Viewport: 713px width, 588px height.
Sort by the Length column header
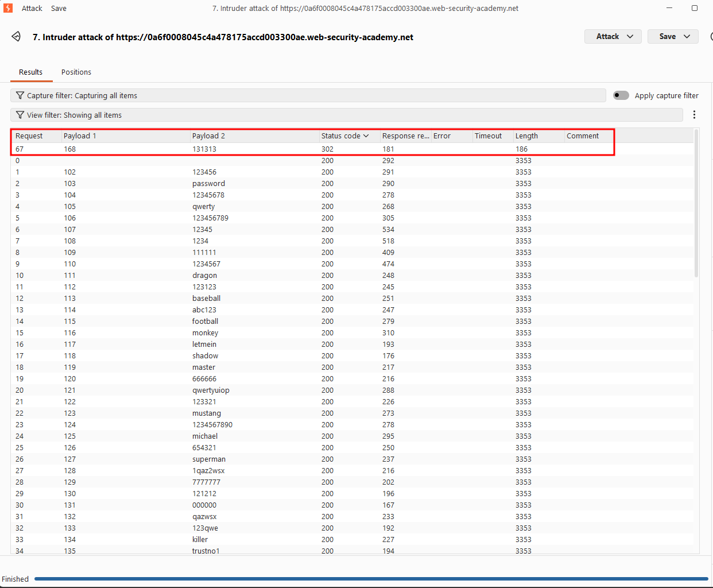pyautogui.click(x=526, y=136)
